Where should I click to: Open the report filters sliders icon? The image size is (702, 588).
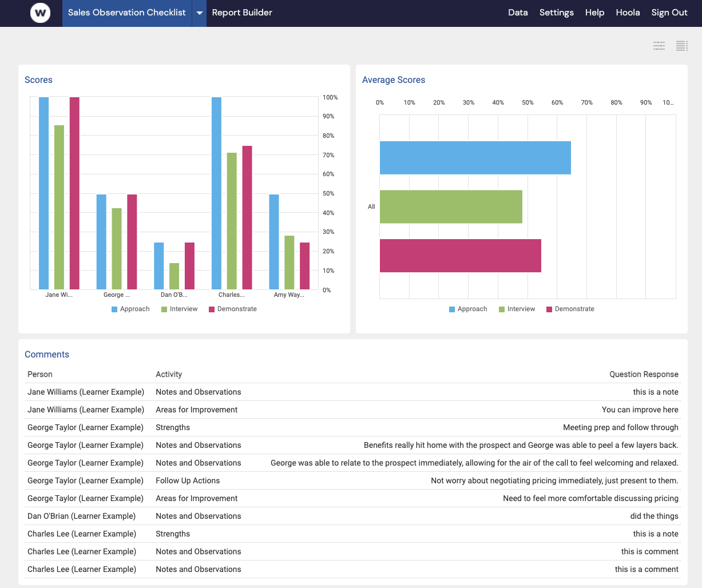(x=659, y=46)
